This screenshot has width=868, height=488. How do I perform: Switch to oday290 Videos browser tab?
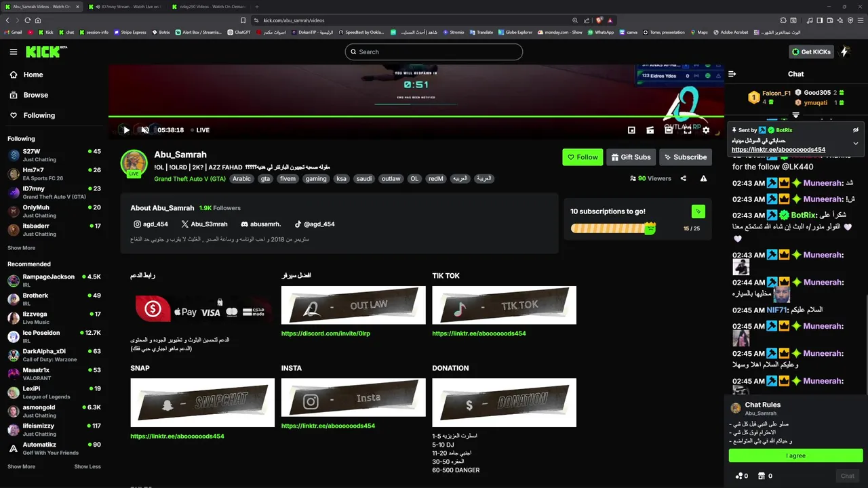click(210, 6)
